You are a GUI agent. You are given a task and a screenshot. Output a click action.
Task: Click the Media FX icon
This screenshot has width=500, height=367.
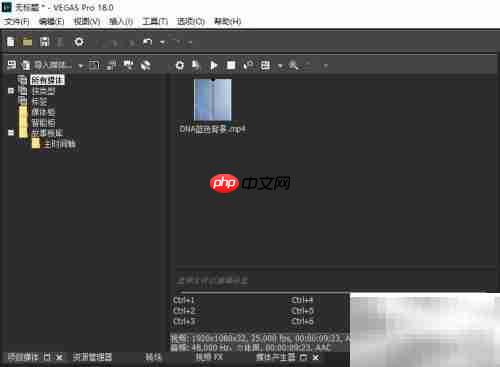click(x=196, y=65)
